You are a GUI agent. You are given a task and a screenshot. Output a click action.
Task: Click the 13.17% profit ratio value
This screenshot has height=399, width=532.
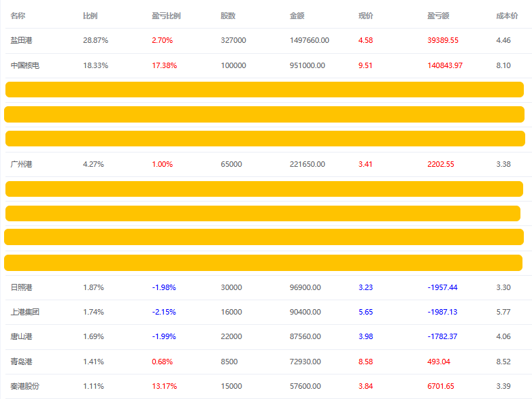pyautogui.click(x=165, y=386)
